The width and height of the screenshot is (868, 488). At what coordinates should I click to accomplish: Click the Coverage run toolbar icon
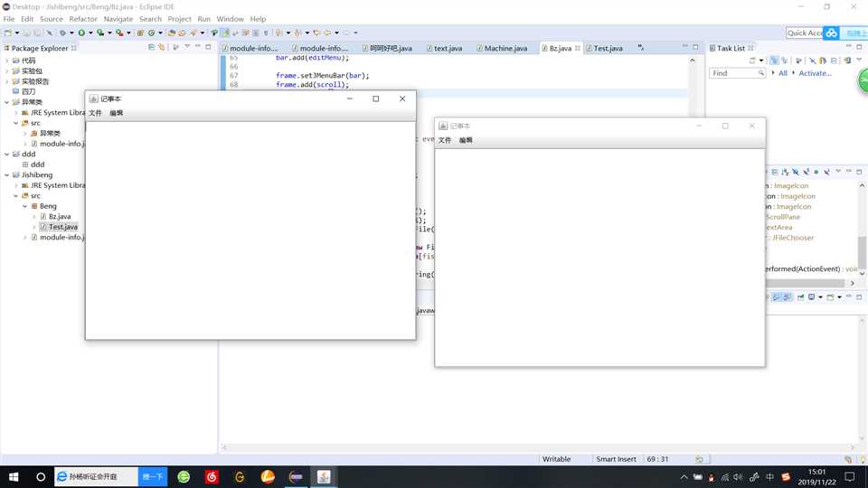pyautogui.click(x=100, y=33)
